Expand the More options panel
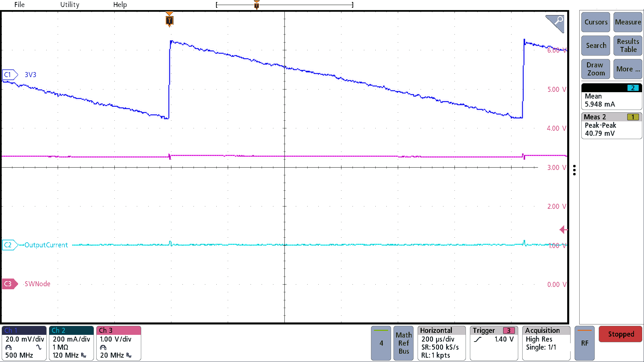 627,69
